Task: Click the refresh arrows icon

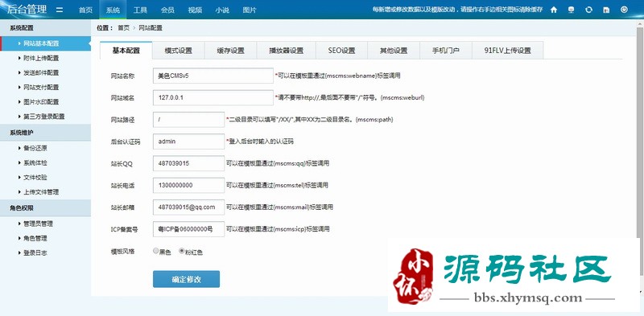Action: [588, 10]
